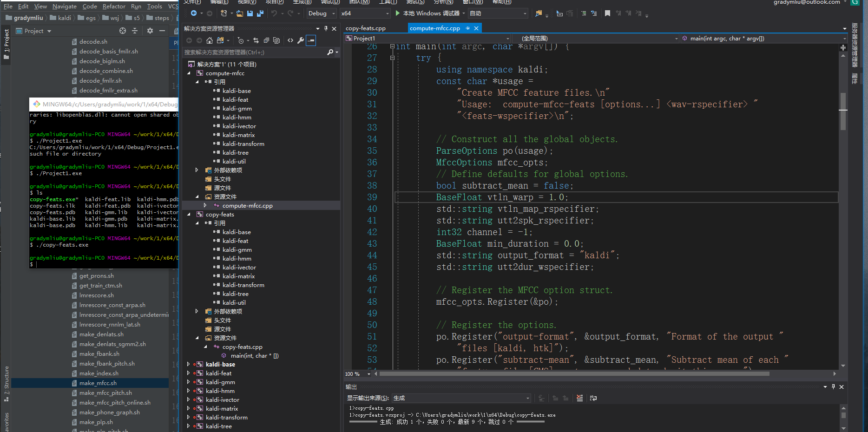868x432 pixels.
Task: Clear all output in the Output panel
Action: [x=579, y=398]
